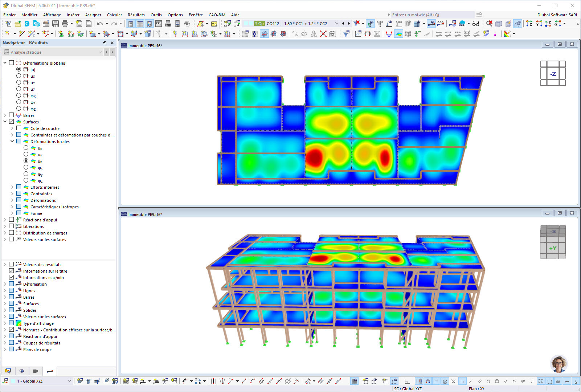The width and height of the screenshot is (581, 392).
Task: Expand the Efforts internes tree branch
Action: 12,187
